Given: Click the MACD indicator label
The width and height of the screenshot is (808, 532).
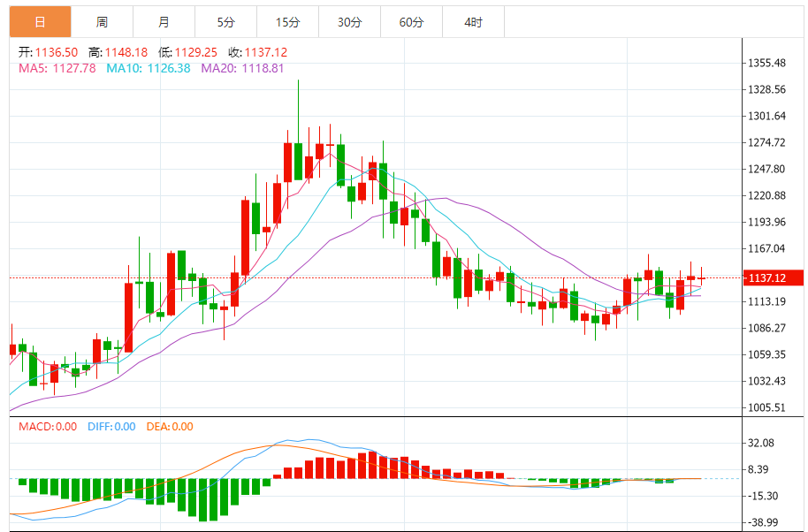Looking at the screenshot, I should pyautogui.click(x=48, y=427).
